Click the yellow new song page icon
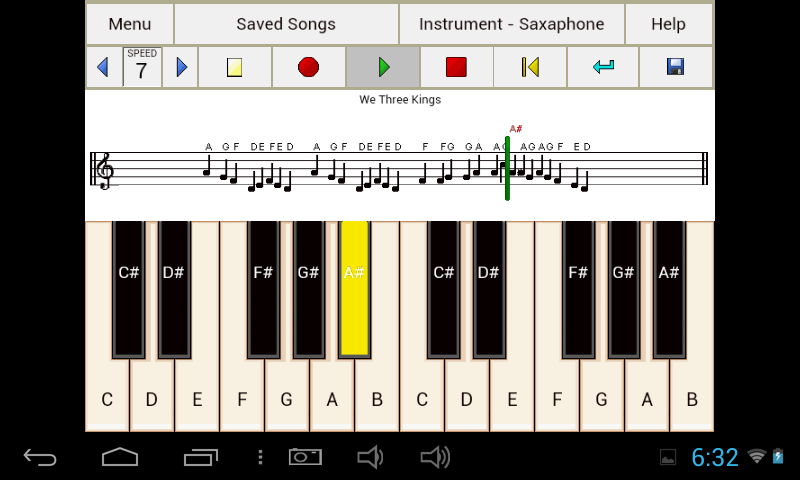This screenshot has width=800, height=480. point(235,67)
